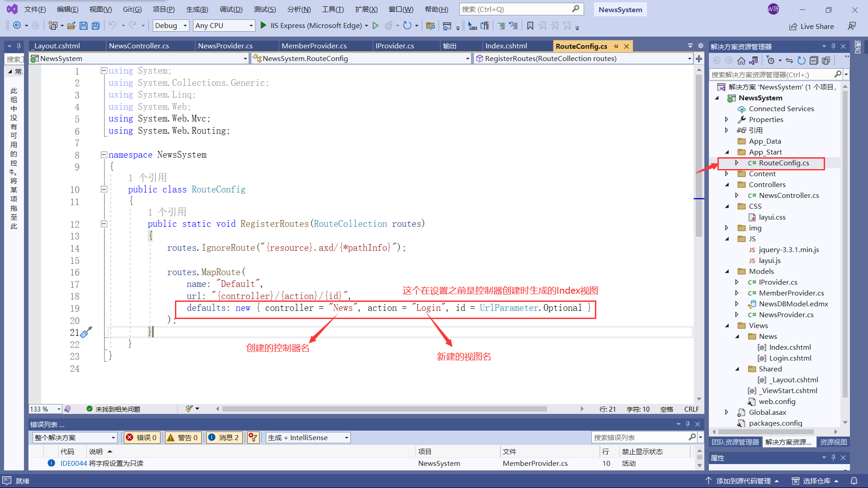Screen dimensions: 868x488
Task: Switch to 团队资源管理器 tab
Action: (735, 442)
